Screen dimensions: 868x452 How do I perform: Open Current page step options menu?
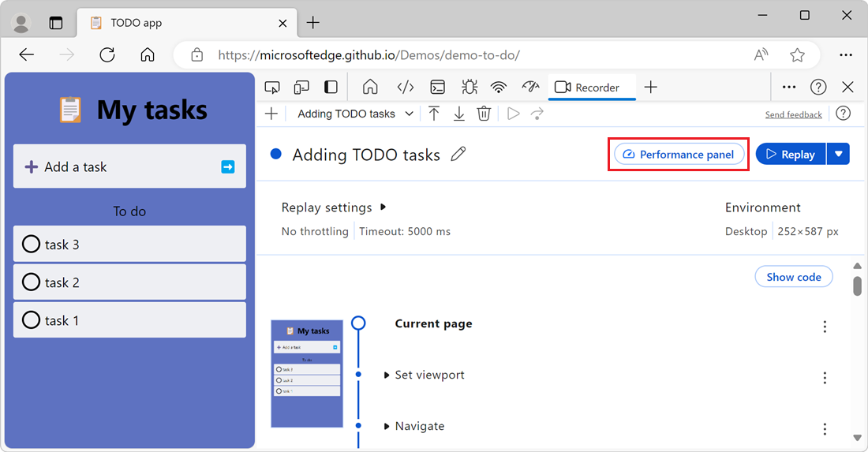[x=825, y=327]
